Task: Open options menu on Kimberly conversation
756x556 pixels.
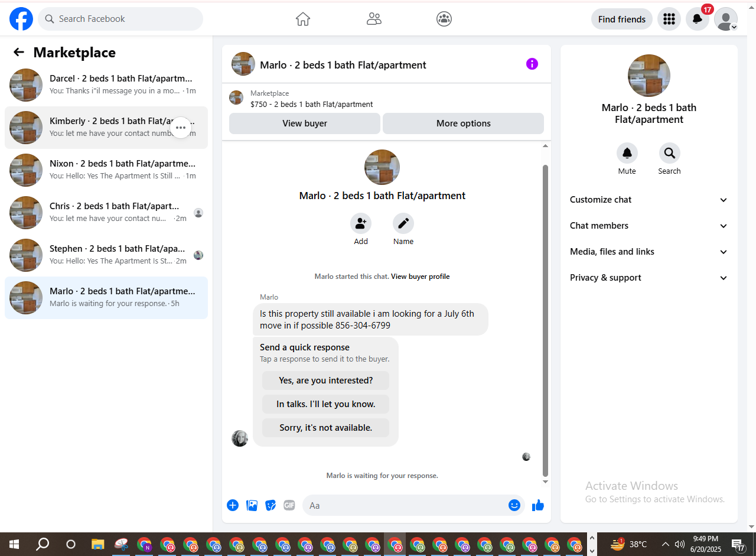Action: (x=181, y=128)
